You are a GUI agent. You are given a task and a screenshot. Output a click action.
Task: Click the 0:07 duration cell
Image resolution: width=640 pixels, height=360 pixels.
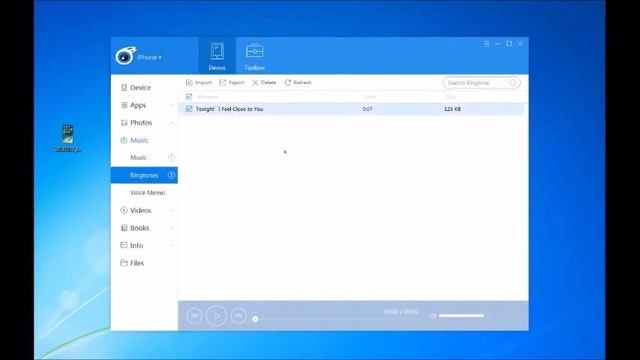[367, 109]
